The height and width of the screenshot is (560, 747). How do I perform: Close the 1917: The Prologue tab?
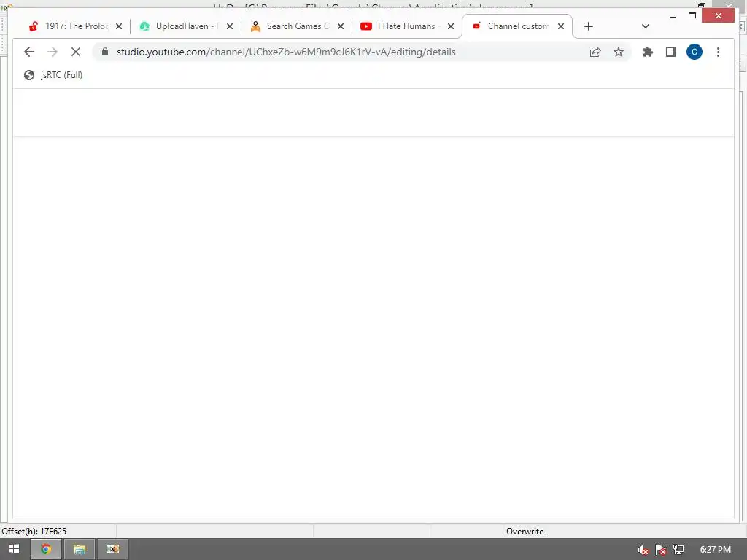(119, 26)
